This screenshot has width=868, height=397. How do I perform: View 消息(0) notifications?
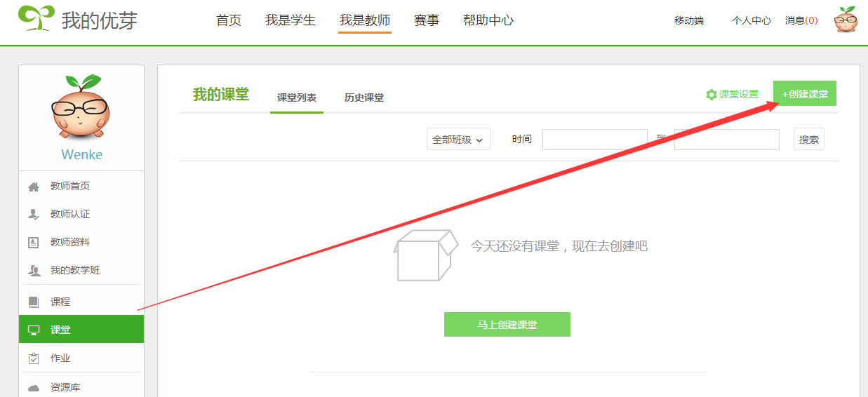[x=801, y=21]
